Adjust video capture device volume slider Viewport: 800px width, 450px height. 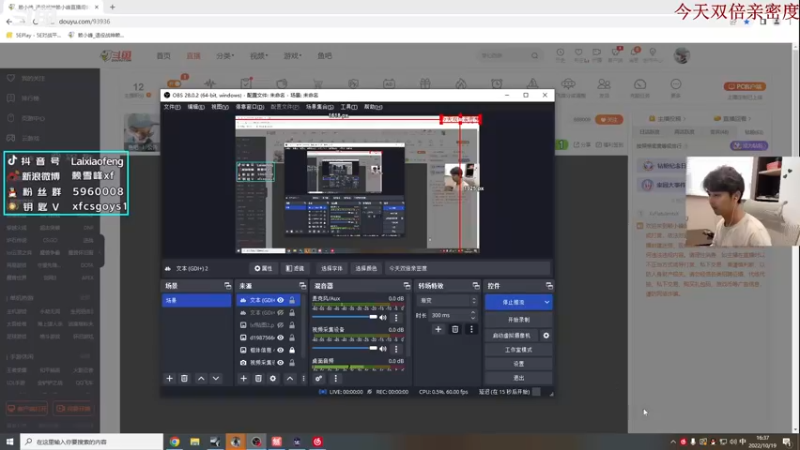345,348
